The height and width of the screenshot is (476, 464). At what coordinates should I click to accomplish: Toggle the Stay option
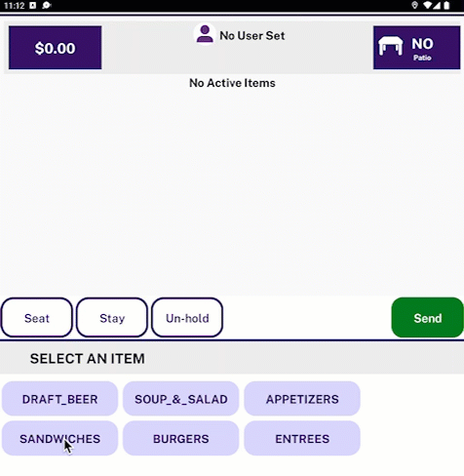112,317
